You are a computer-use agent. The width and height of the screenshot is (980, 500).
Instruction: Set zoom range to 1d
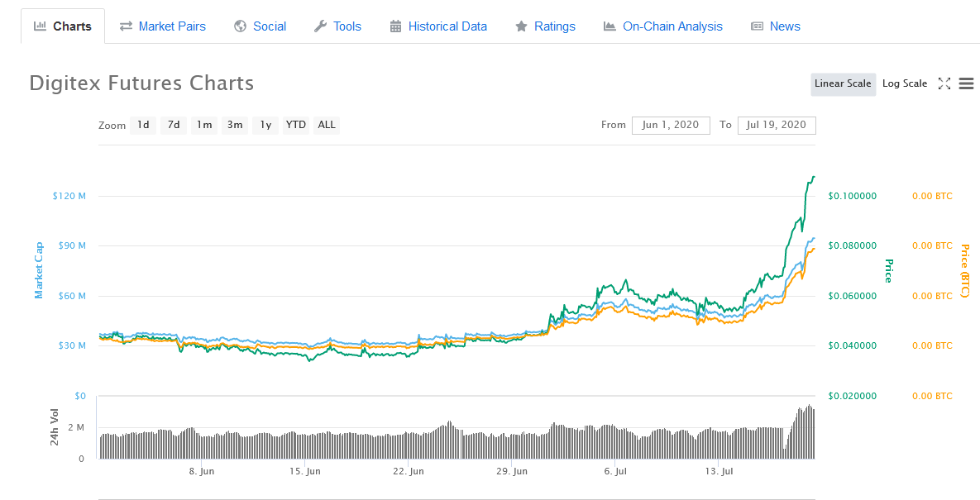(143, 125)
